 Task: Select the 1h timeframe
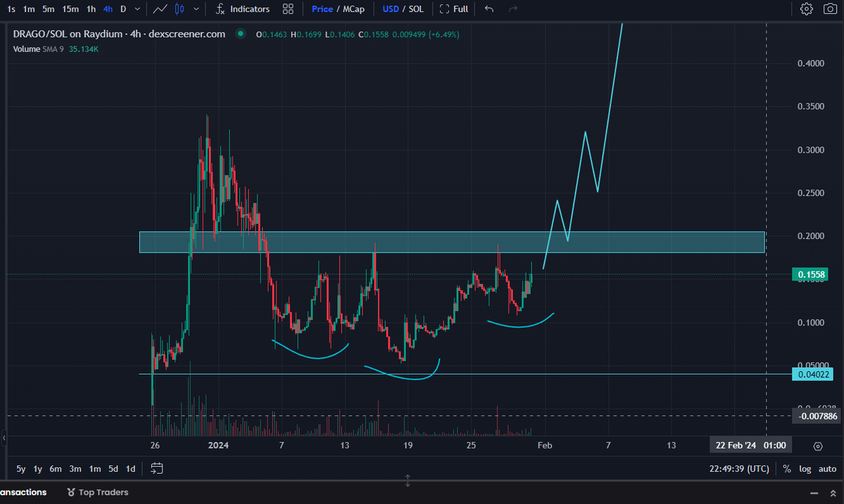(90, 8)
